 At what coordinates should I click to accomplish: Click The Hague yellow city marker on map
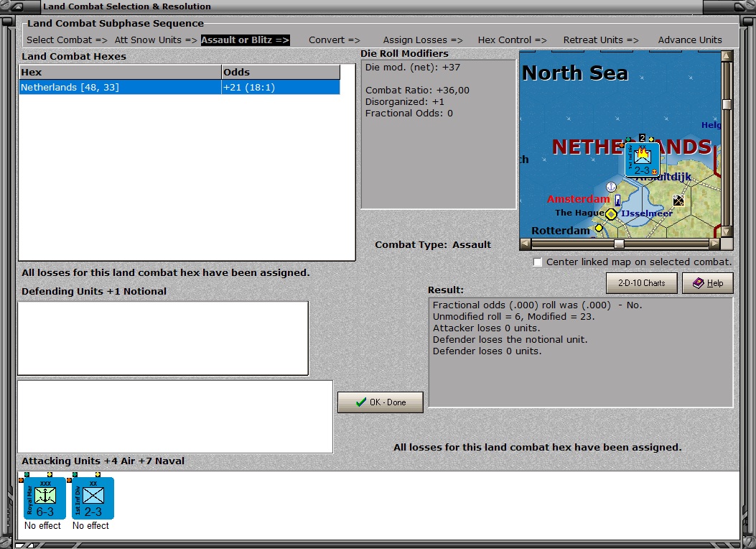click(611, 213)
